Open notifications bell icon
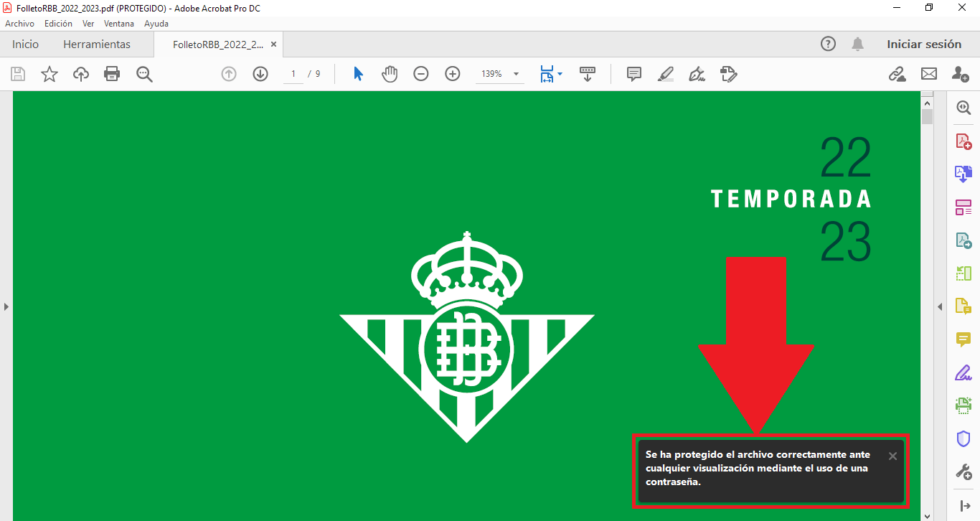The height and width of the screenshot is (521, 980). pos(857,44)
